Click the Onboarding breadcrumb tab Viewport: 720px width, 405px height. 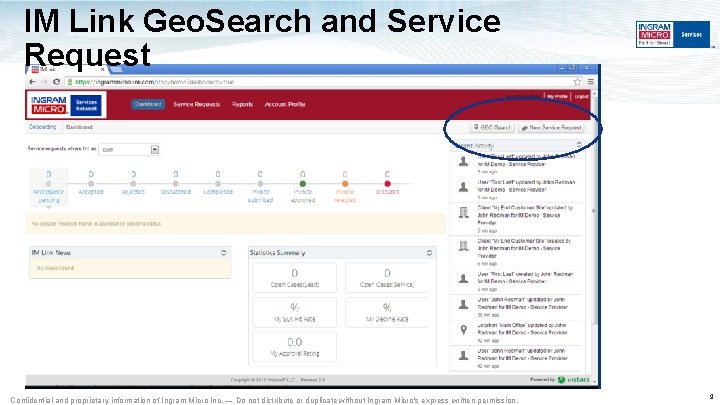(43, 127)
